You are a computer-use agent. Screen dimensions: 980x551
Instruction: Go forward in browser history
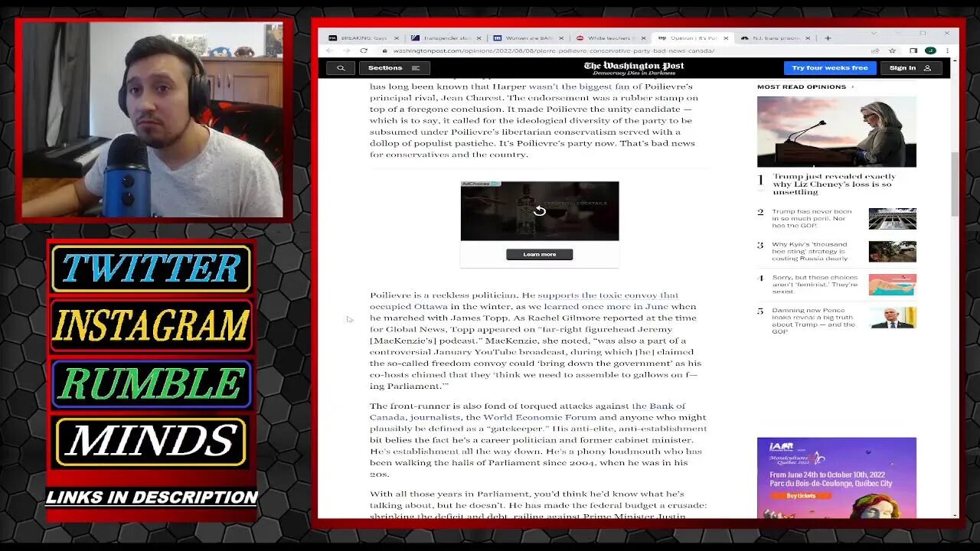pos(346,51)
